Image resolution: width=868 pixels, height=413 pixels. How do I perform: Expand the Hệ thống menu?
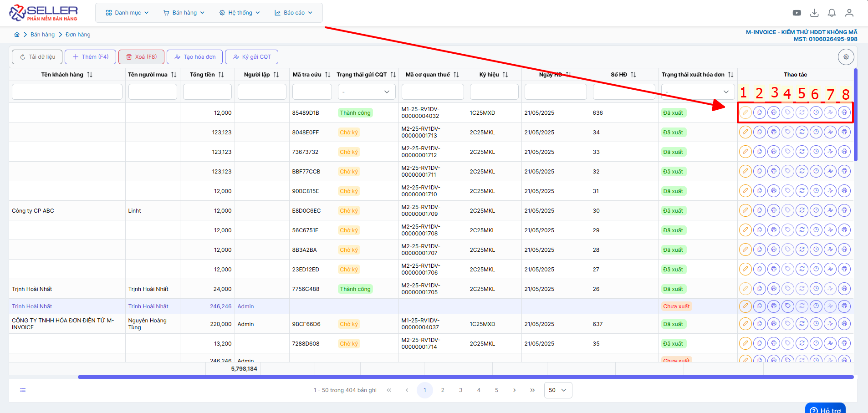[240, 13]
